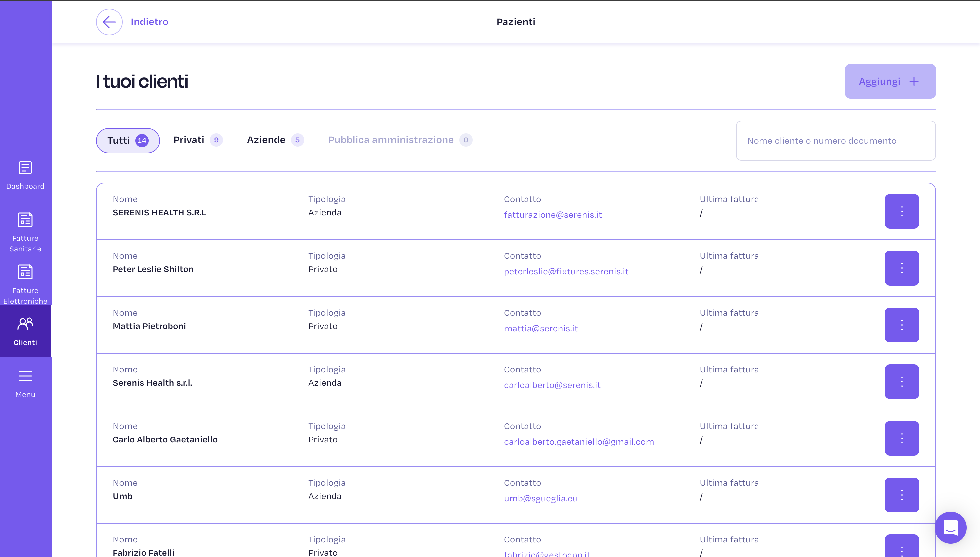The width and height of the screenshot is (980, 557).
Task: Open the chat support bubble
Action: click(x=950, y=528)
